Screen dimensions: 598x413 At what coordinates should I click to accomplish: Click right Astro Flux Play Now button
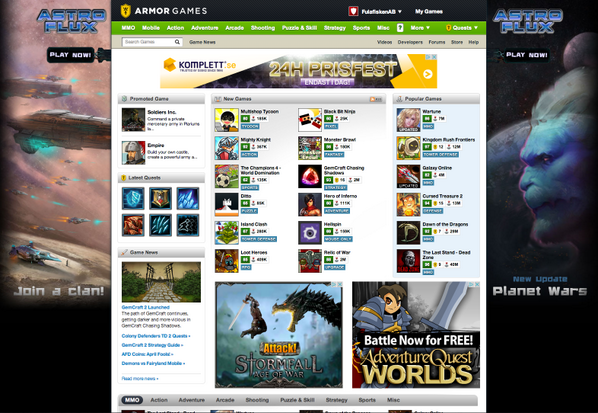click(527, 55)
